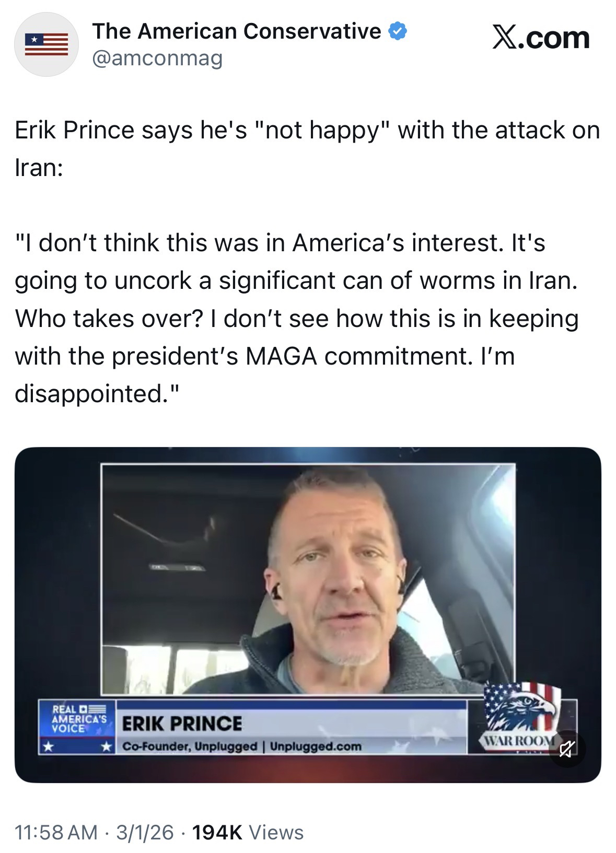
Task: Click the ERIK PRINCE name banner
Action: coord(182,723)
